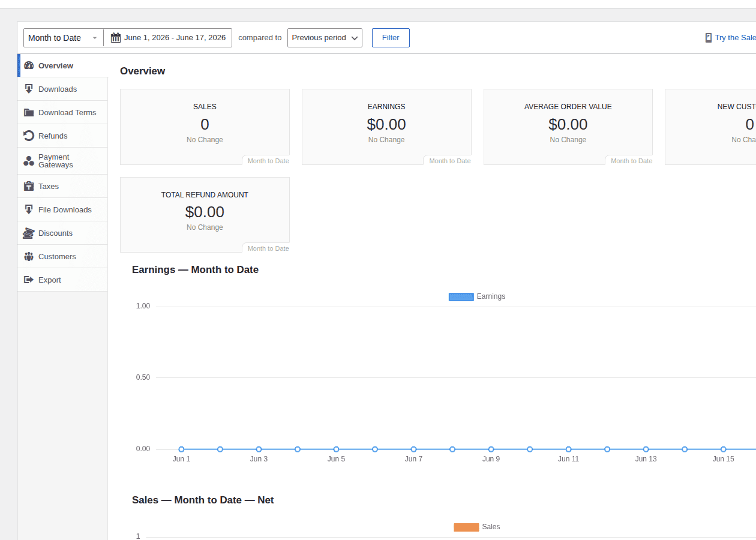The image size is (756, 540).
Task: Click the Overview gauge icon in sidebar
Action: pyautogui.click(x=29, y=65)
